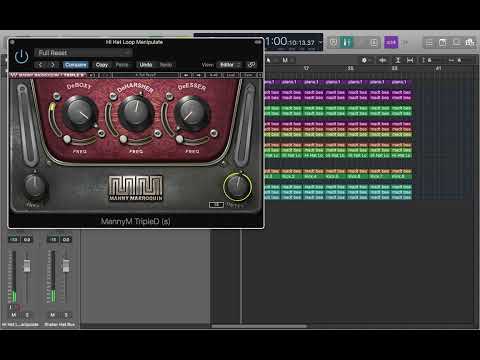Click Waves toolbar undo arrow
480x360 pixels.
click(x=92, y=75)
